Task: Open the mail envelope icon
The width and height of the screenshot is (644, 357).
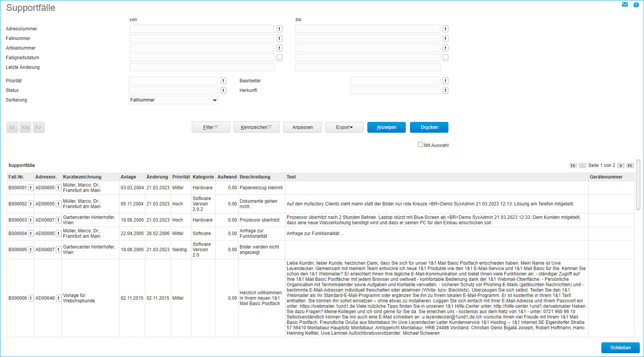Action: [x=625, y=5]
